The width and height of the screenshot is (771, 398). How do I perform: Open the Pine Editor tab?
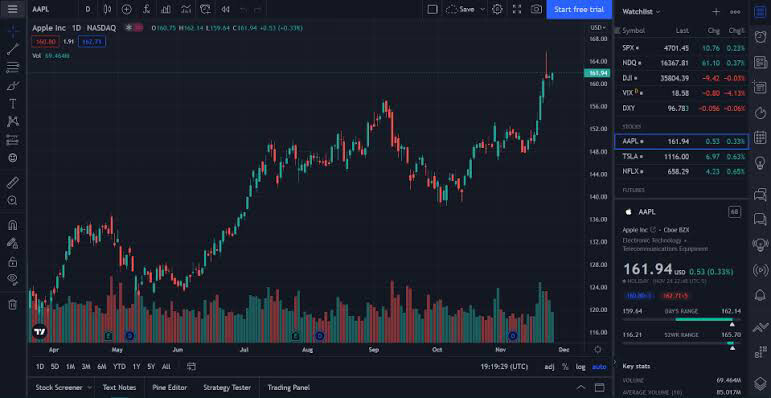(x=170, y=388)
